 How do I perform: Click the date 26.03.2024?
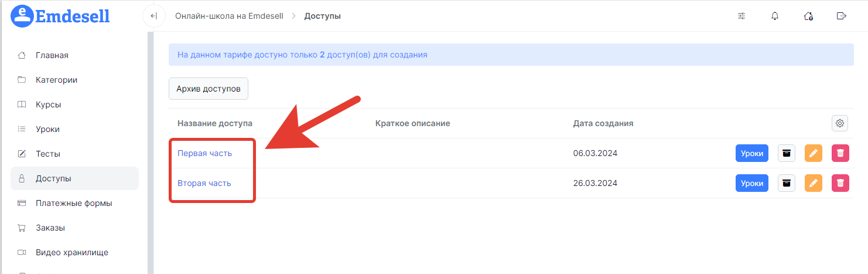pos(595,183)
